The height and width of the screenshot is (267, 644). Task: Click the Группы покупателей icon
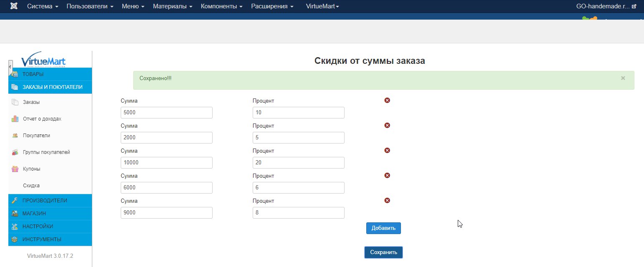[x=15, y=152]
